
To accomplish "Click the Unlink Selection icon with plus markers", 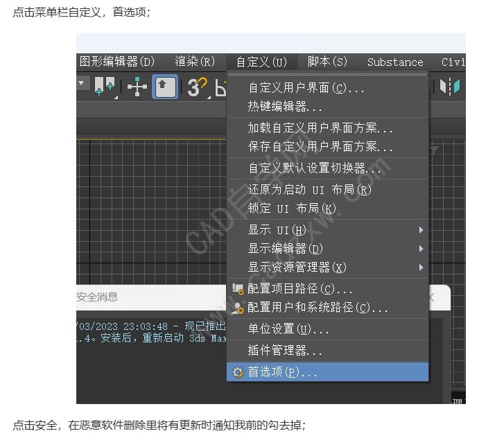I will pyautogui.click(x=105, y=87).
